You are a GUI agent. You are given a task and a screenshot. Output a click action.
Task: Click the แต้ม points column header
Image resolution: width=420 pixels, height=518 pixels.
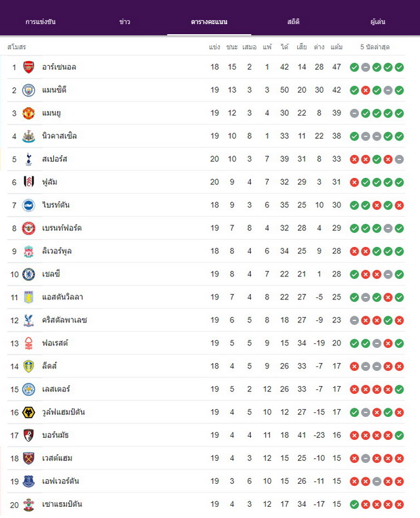[x=337, y=47]
